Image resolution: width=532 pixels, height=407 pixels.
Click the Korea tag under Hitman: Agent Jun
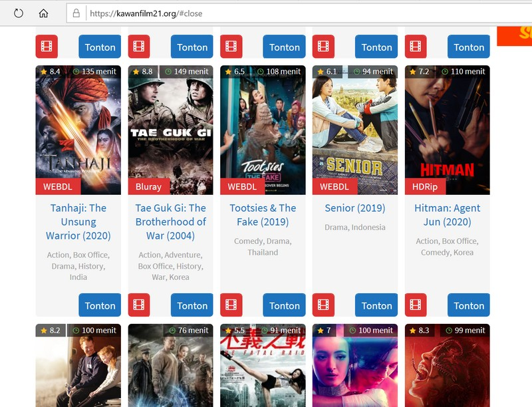pyautogui.click(x=464, y=252)
